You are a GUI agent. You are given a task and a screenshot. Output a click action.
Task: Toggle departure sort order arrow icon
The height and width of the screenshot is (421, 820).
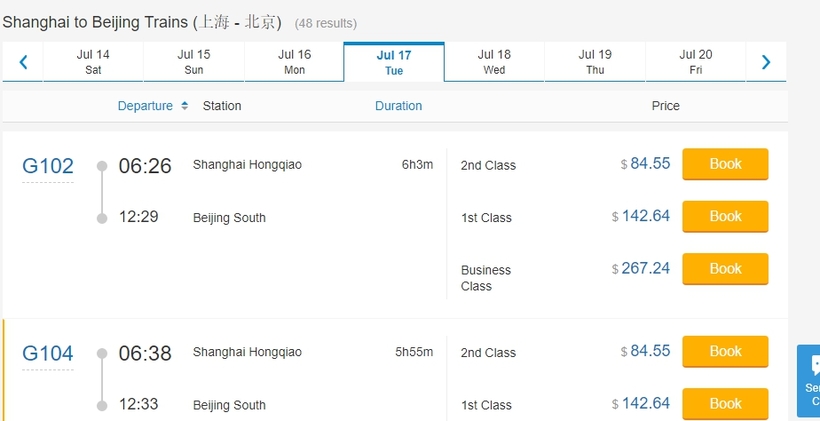[184, 106]
